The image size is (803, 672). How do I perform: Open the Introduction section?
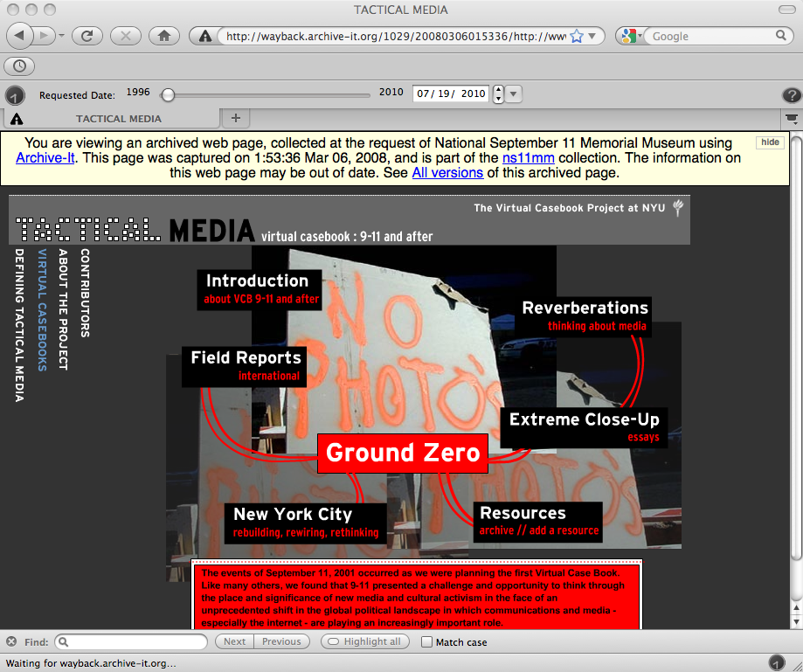260,289
